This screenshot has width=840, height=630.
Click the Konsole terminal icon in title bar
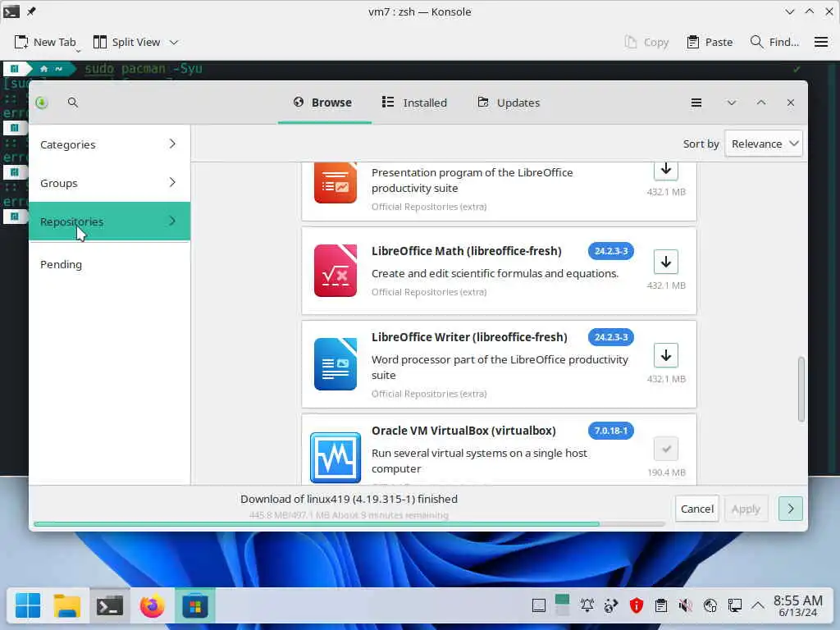pyautogui.click(x=11, y=11)
